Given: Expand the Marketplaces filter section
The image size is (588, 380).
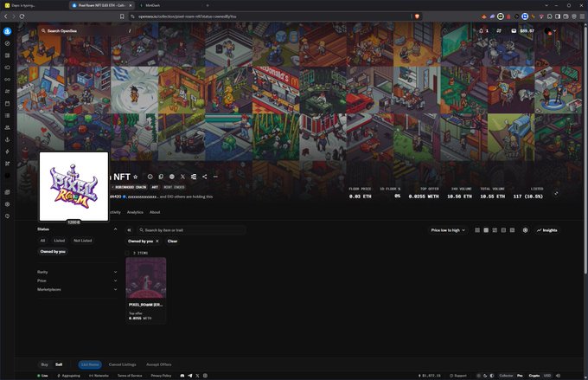Looking at the screenshot, I should (77, 289).
